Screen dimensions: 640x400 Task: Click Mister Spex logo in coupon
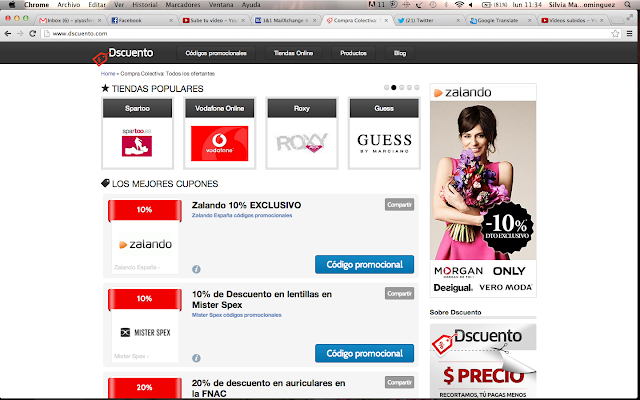(x=145, y=333)
